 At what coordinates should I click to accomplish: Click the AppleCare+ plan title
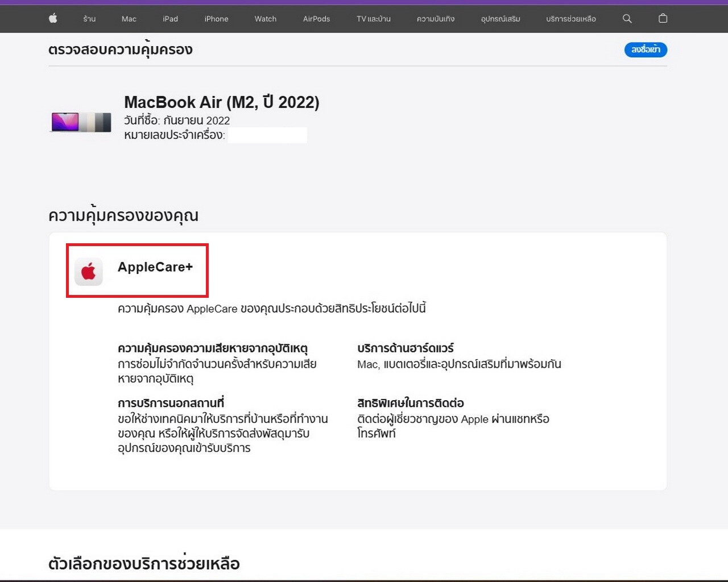(155, 267)
